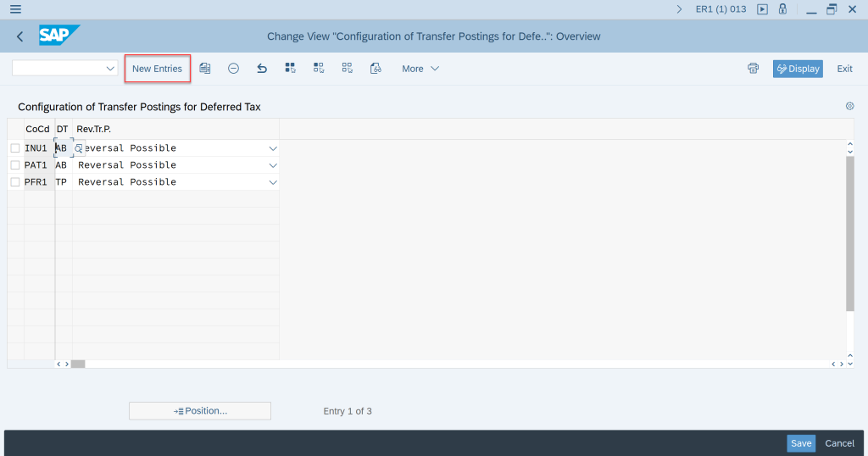Viewport: 868px width, 456px height.
Task: Open Rev.Tr.P. dropdown for PFR1 row
Action: coord(273,182)
